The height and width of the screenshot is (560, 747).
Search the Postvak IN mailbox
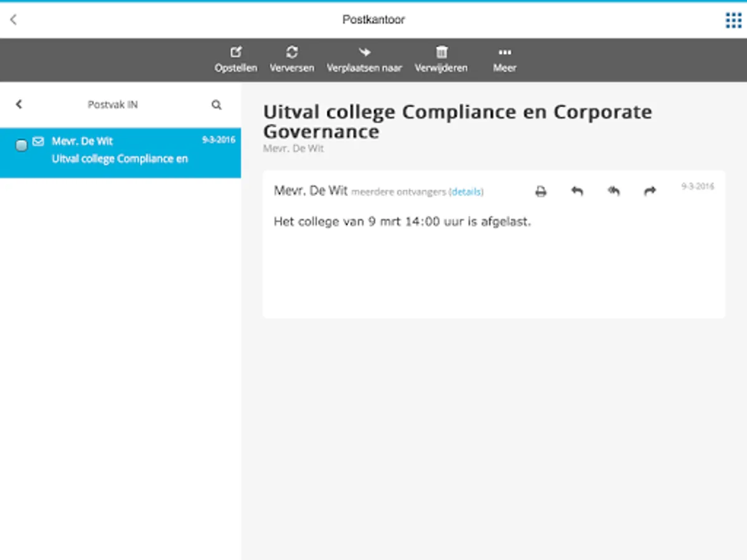coord(217,105)
